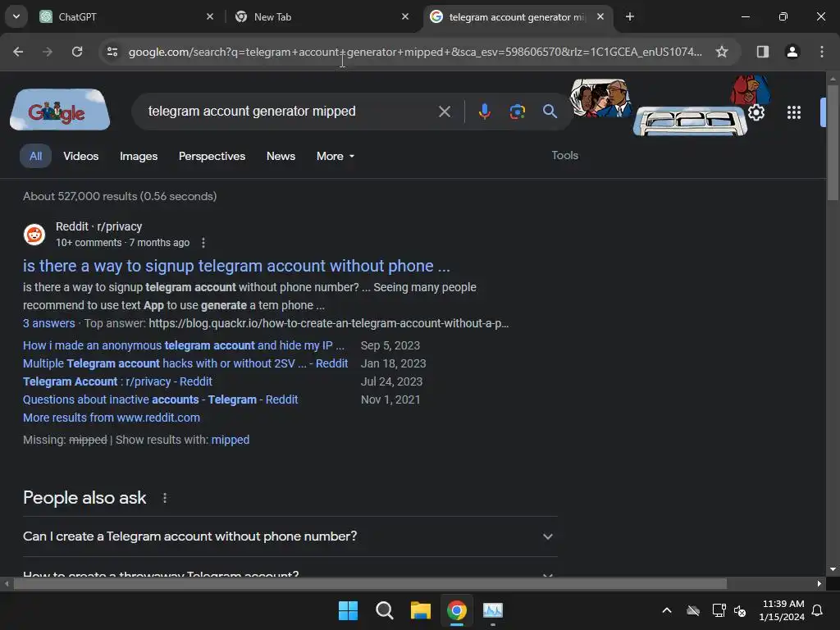Bookmark this page with the star
This screenshot has width=840, height=630.
click(722, 52)
